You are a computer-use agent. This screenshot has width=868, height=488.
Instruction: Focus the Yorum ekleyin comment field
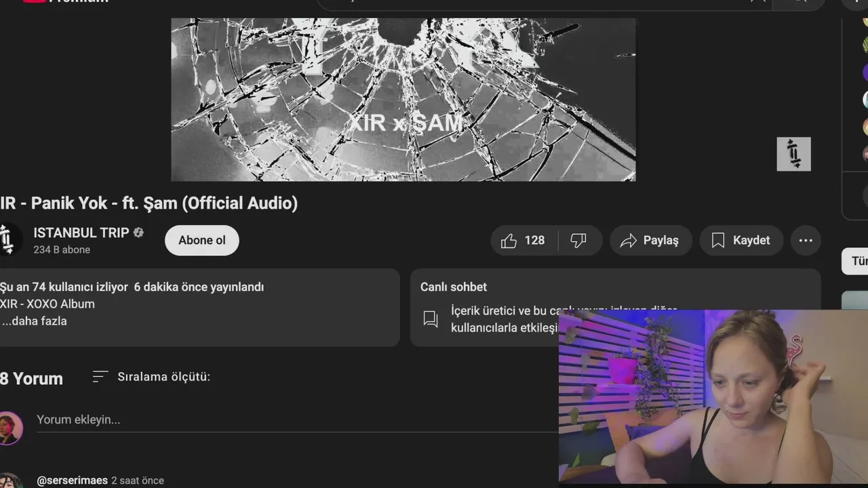(x=296, y=420)
